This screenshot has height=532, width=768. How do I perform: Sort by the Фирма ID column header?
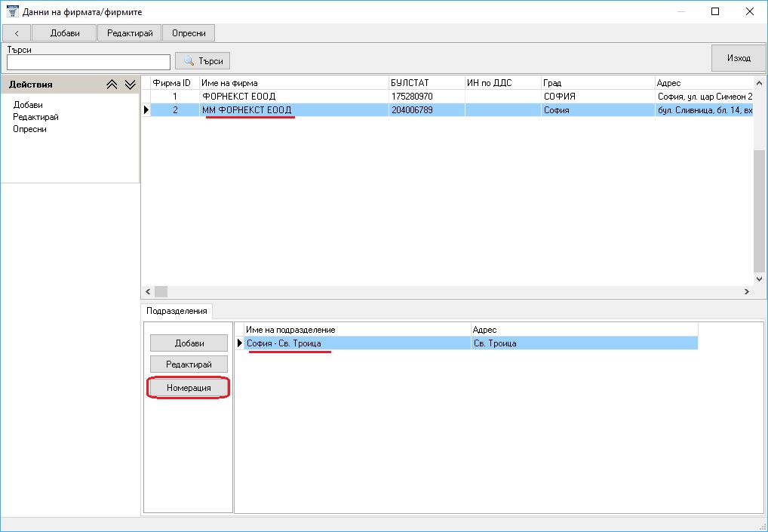(174, 83)
